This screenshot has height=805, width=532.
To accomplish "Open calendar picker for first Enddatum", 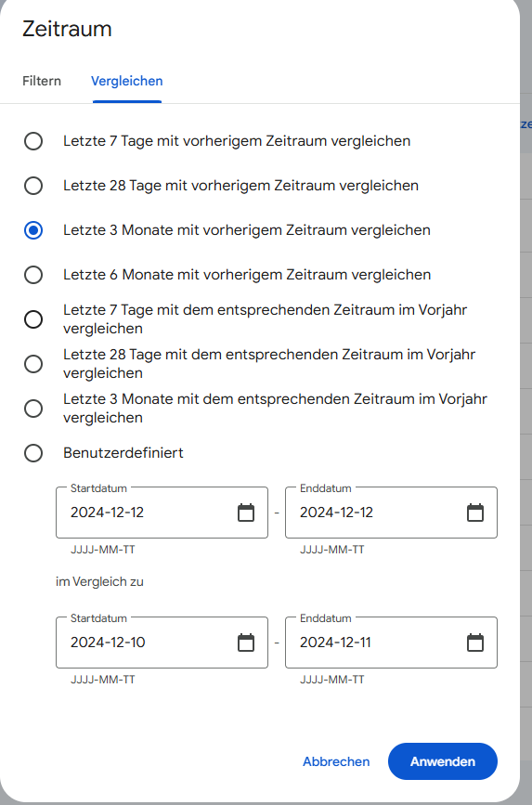I will pos(475,513).
